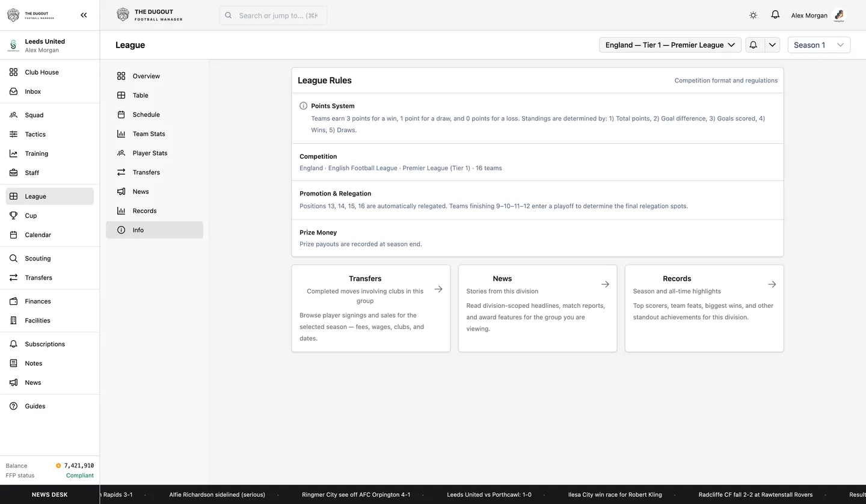Viewport: 866px width, 504px height.
Task: Switch to the Team Stats tab
Action: click(155, 134)
